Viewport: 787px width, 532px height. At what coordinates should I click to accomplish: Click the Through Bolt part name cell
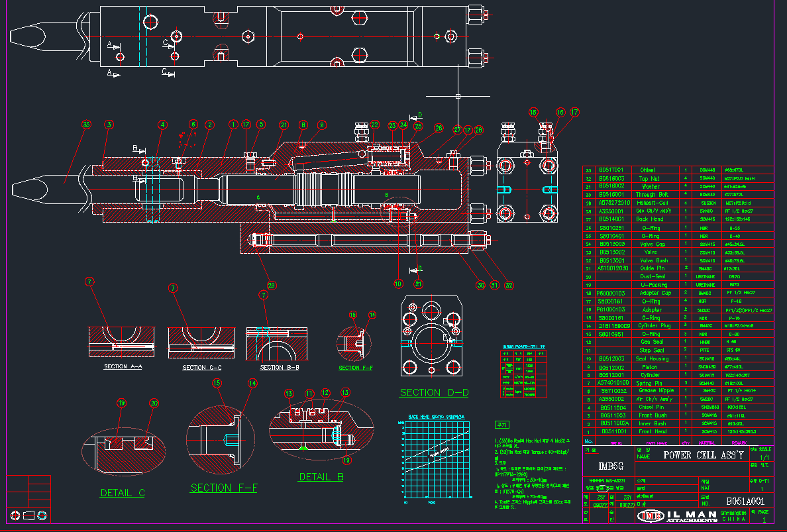click(651, 195)
